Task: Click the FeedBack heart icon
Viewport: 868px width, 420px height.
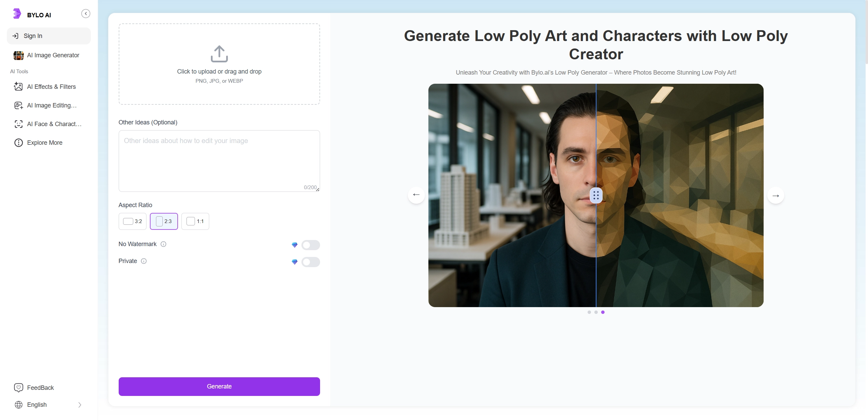Action: (x=18, y=387)
